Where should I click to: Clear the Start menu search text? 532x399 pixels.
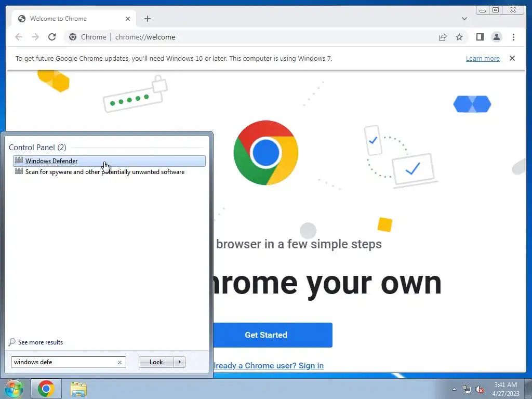[120, 362]
